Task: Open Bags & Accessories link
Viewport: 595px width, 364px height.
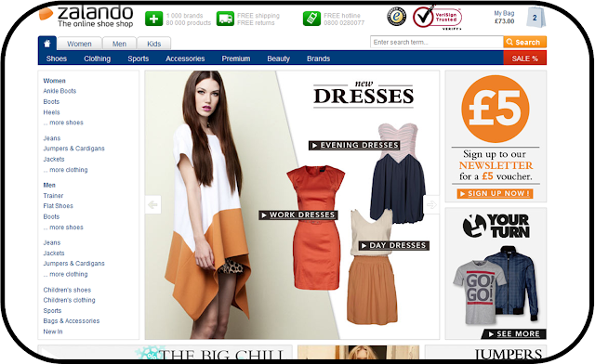Action: pos(72,320)
